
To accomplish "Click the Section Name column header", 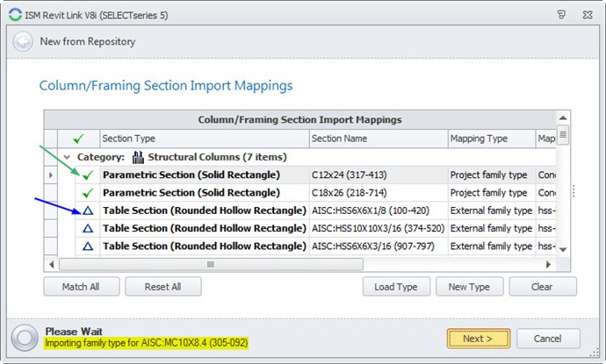I will [x=378, y=139].
